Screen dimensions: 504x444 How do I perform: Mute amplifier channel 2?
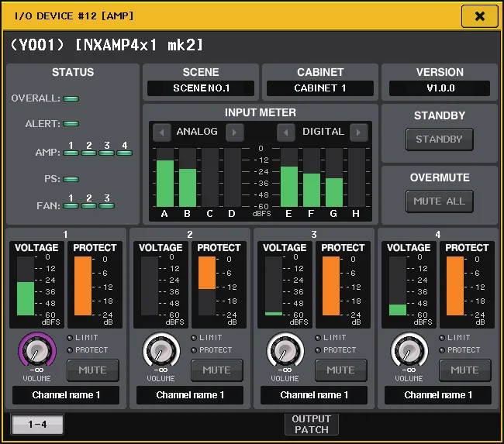(217, 370)
